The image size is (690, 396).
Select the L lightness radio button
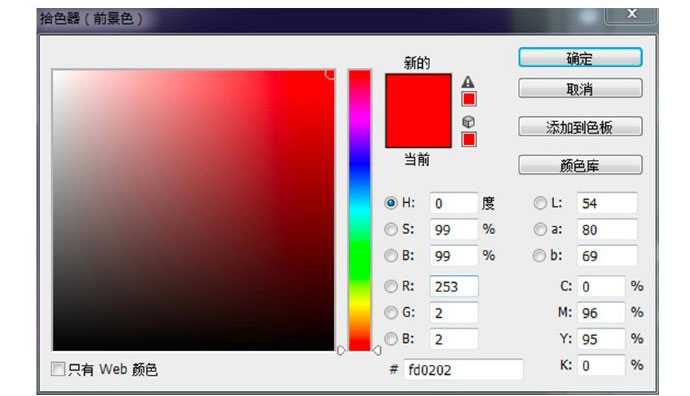(540, 203)
